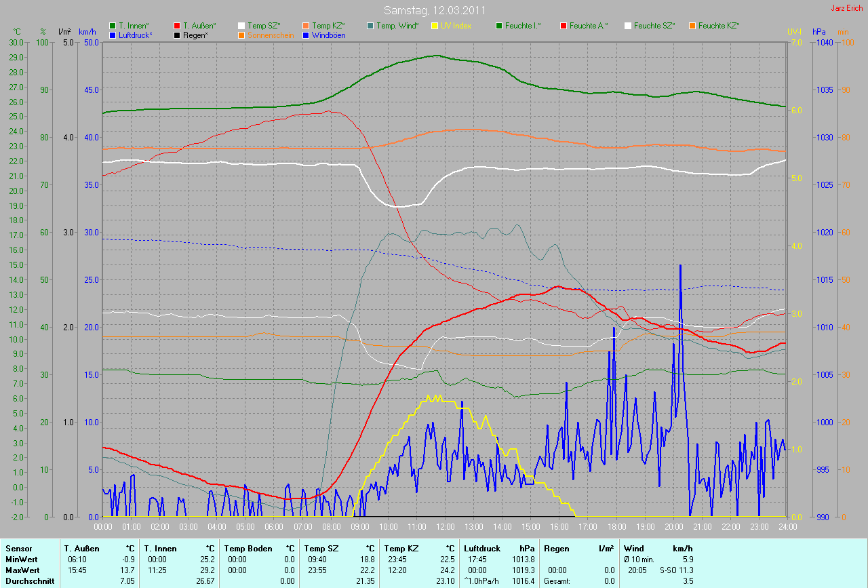
Task: Select the Luftdruck minimum value 1013.8
Action: [x=523, y=560]
